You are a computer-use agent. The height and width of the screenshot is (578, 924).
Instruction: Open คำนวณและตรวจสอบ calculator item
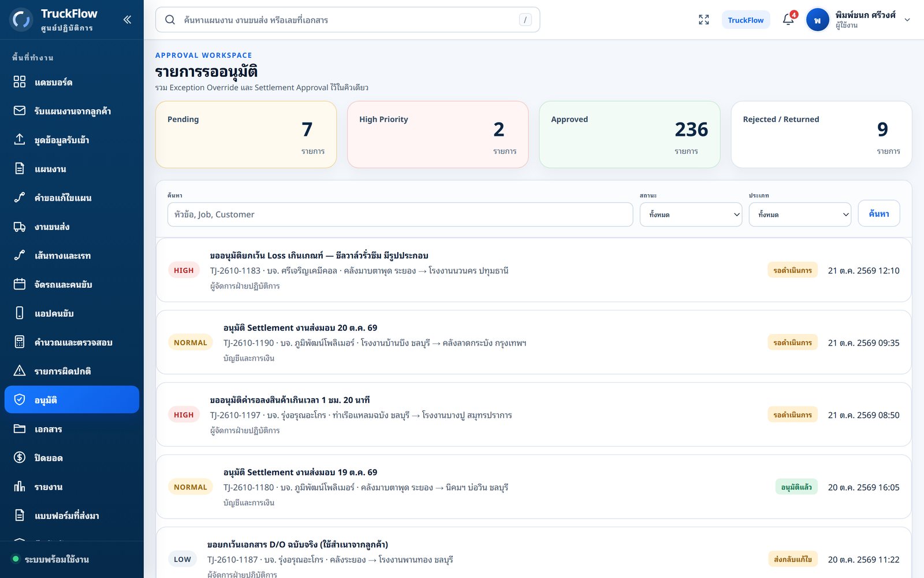(x=72, y=342)
